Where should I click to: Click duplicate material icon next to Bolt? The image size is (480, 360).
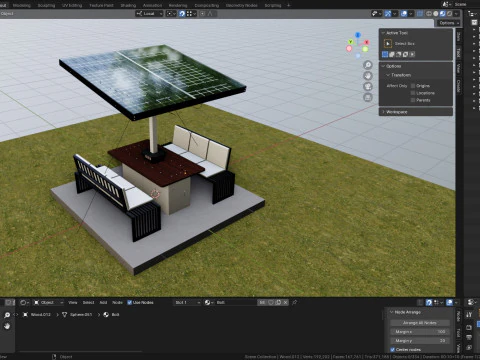278,302
